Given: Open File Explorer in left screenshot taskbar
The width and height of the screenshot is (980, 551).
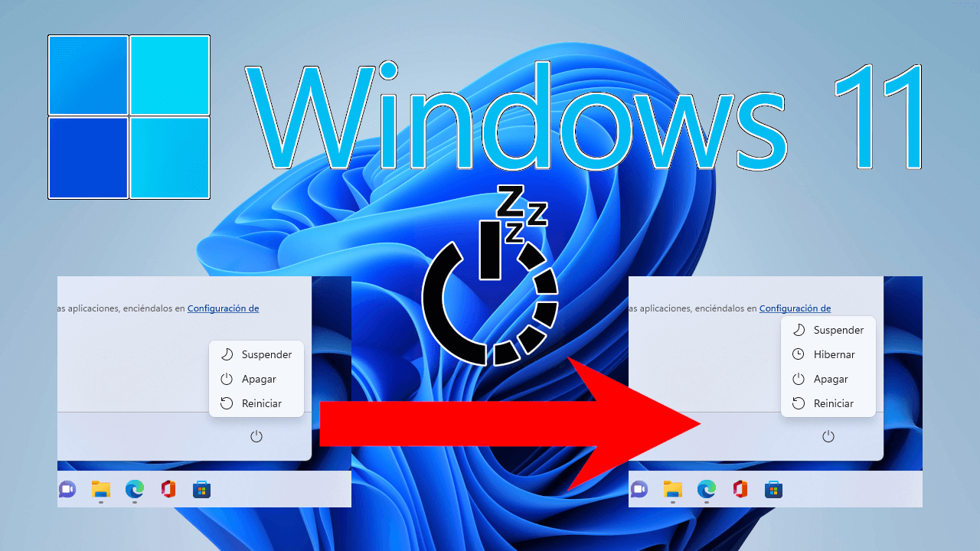Looking at the screenshot, I should 101,489.
